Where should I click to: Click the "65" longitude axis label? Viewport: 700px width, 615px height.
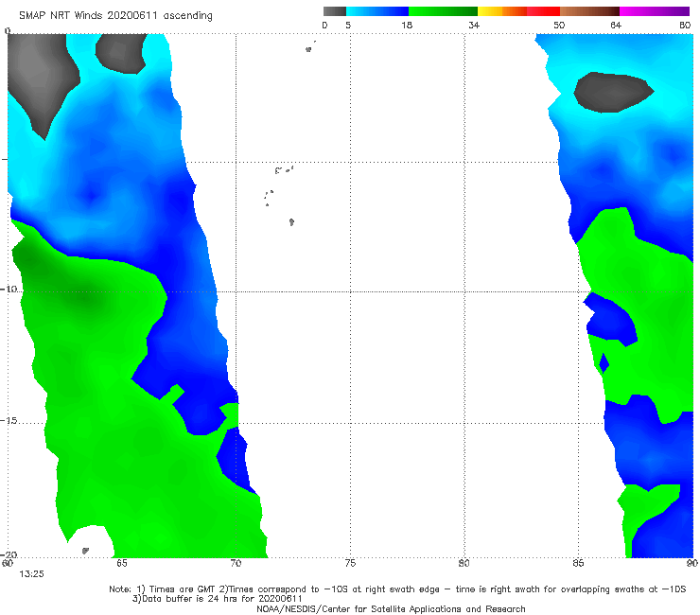[121, 563]
